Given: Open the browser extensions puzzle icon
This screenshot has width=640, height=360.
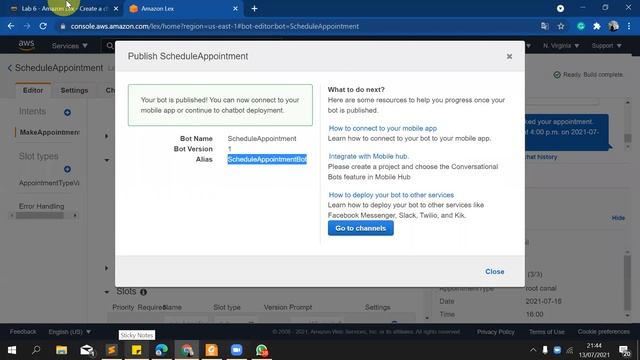Looking at the screenshot, I should pos(597,26).
